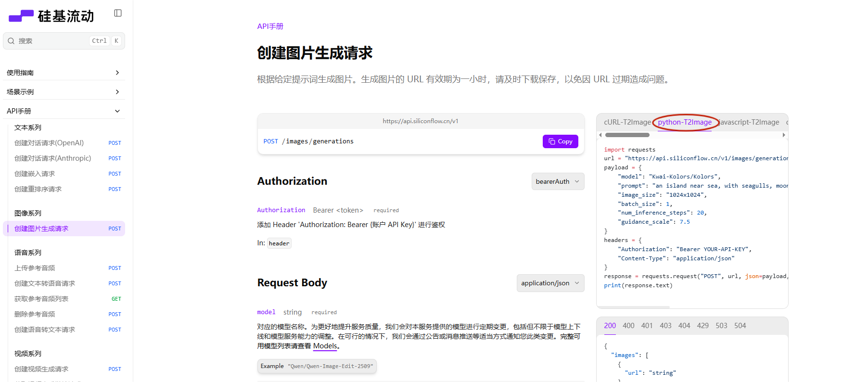Show the 403 response example
Viewport: 868px width, 382px height.
665,326
